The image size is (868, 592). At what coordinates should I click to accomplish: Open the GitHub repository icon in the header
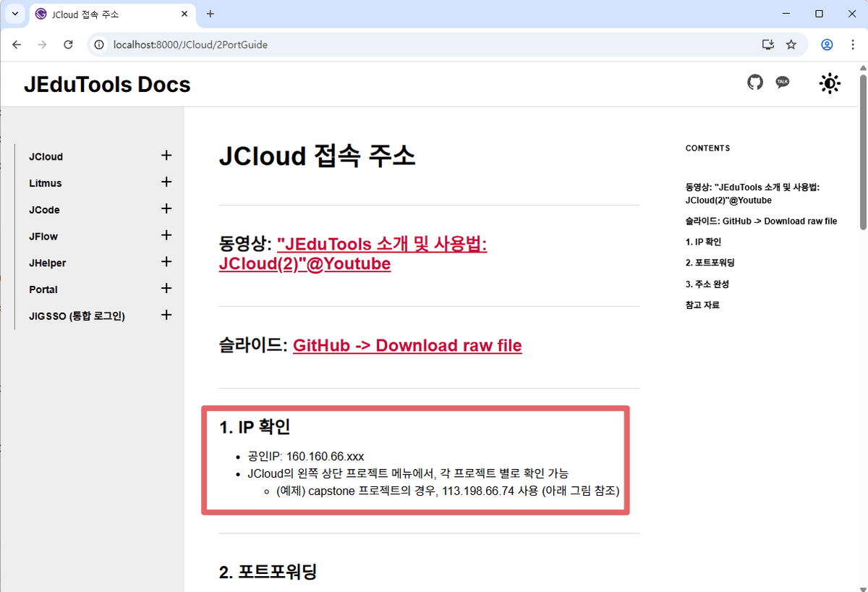click(x=755, y=83)
